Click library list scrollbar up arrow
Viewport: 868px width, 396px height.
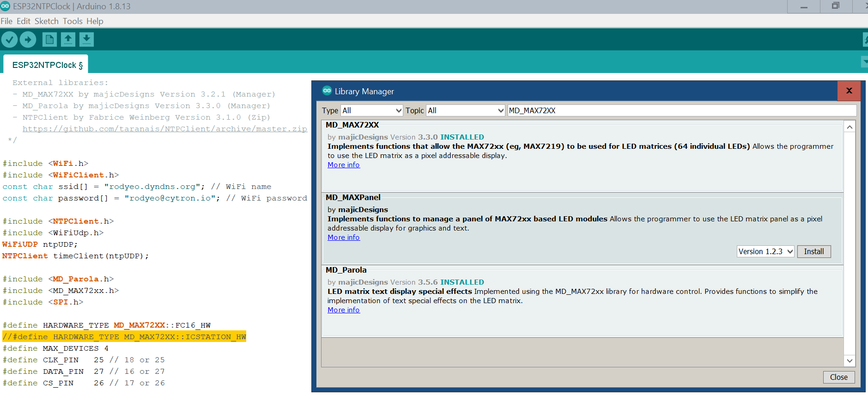[850, 127]
